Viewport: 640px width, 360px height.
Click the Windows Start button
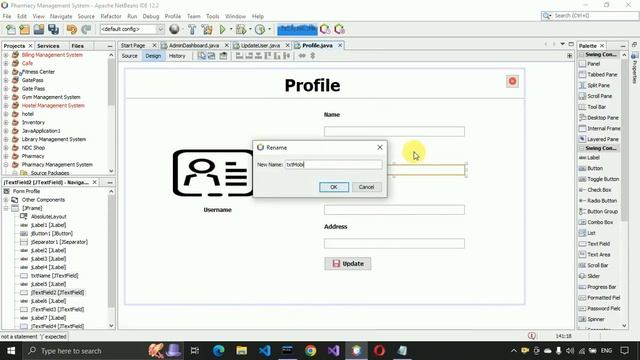coord(11,351)
